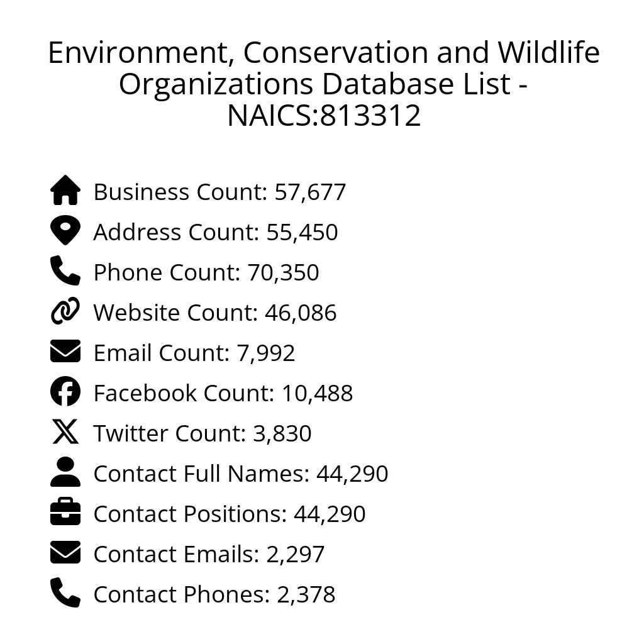Click the "Contact Full Names: 44,290" text
The width and height of the screenshot is (644, 644).
241,474
